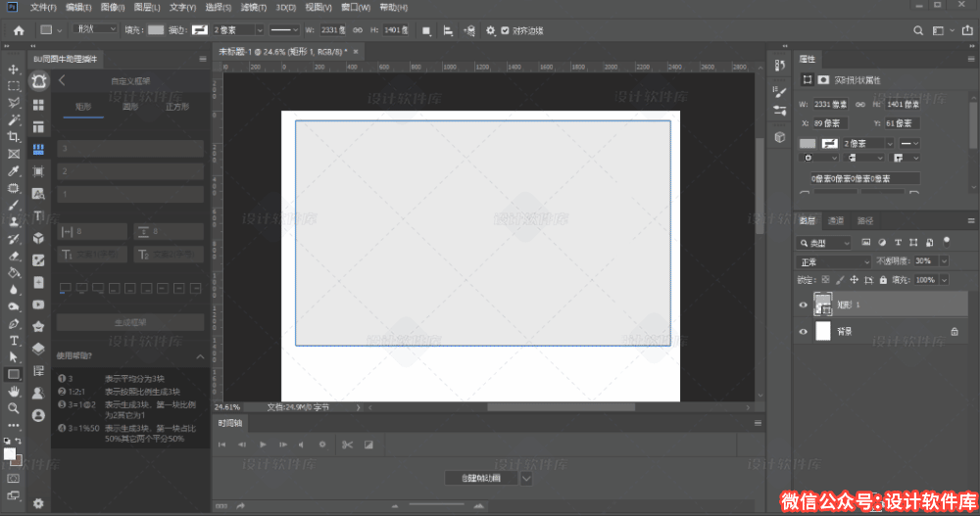980x516 pixels.
Task: Click the fill color swatch in options bar
Action: coord(156,30)
